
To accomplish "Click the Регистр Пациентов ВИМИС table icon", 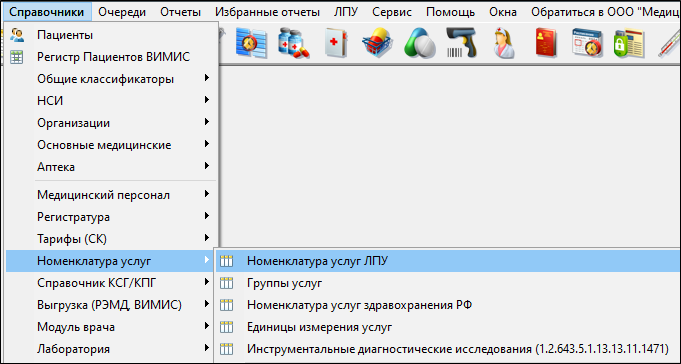I will point(17,57).
